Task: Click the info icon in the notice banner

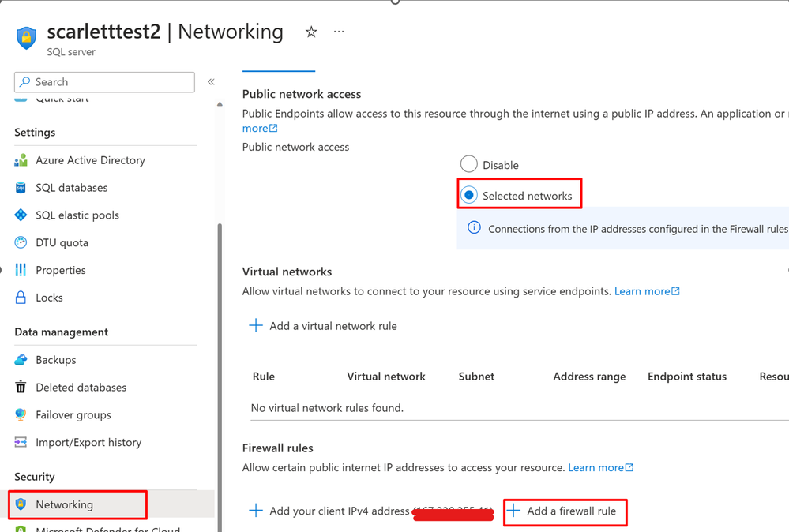Action: [x=474, y=228]
